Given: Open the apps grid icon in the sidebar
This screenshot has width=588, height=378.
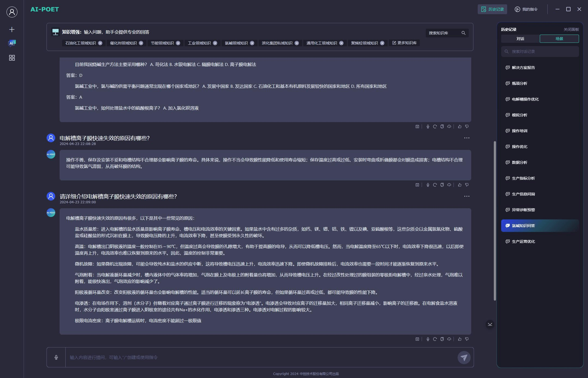Looking at the screenshot, I should coord(12,58).
